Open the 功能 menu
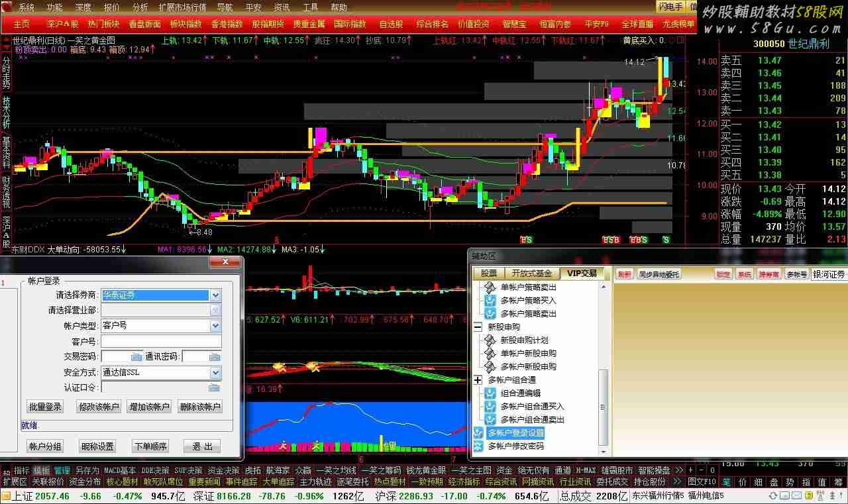 coord(55,8)
